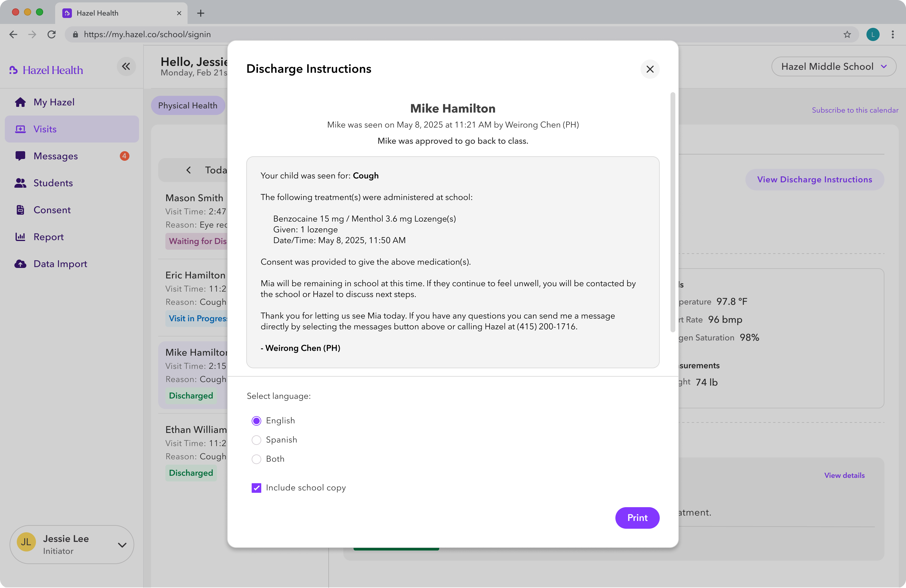Click the Consent document icon
This screenshot has height=588, width=906.
coord(20,210)
